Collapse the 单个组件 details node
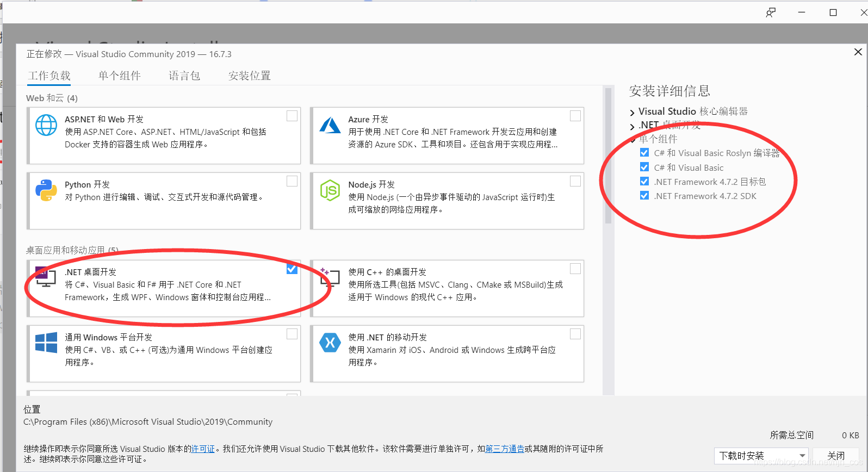 [x=632, y=140]
